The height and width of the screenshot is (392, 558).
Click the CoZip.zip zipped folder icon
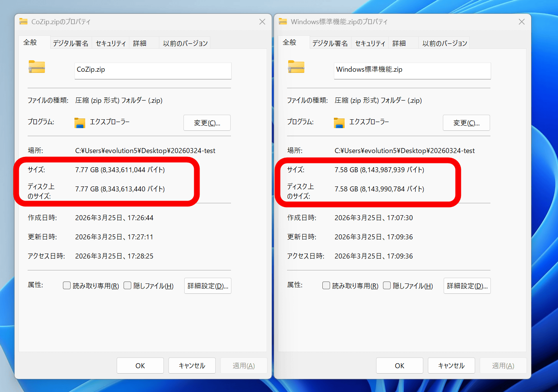coord(37,67)
